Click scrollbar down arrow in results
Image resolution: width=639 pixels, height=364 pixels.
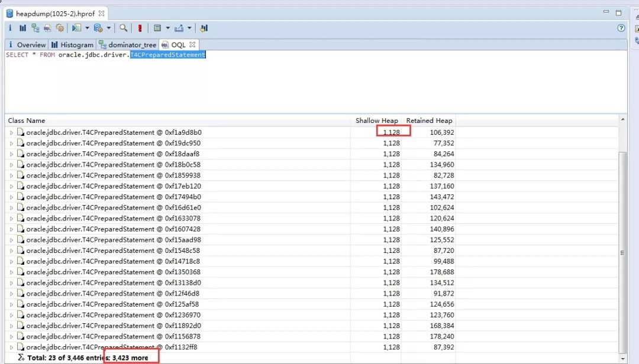[622, 359]
